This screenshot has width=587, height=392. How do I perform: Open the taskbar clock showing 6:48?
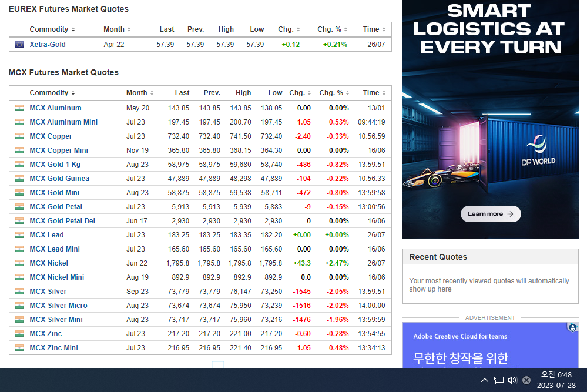click(x=556, y=380)
